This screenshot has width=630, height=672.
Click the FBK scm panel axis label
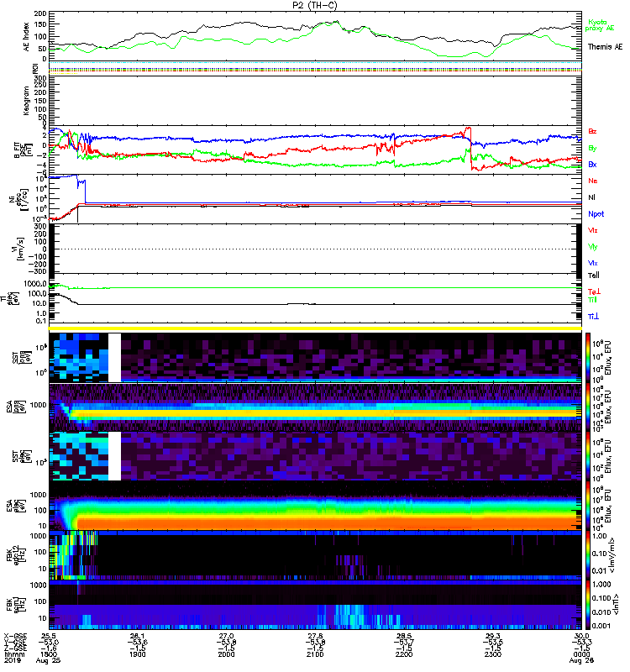pyautogui.click(x=15, y=605)
